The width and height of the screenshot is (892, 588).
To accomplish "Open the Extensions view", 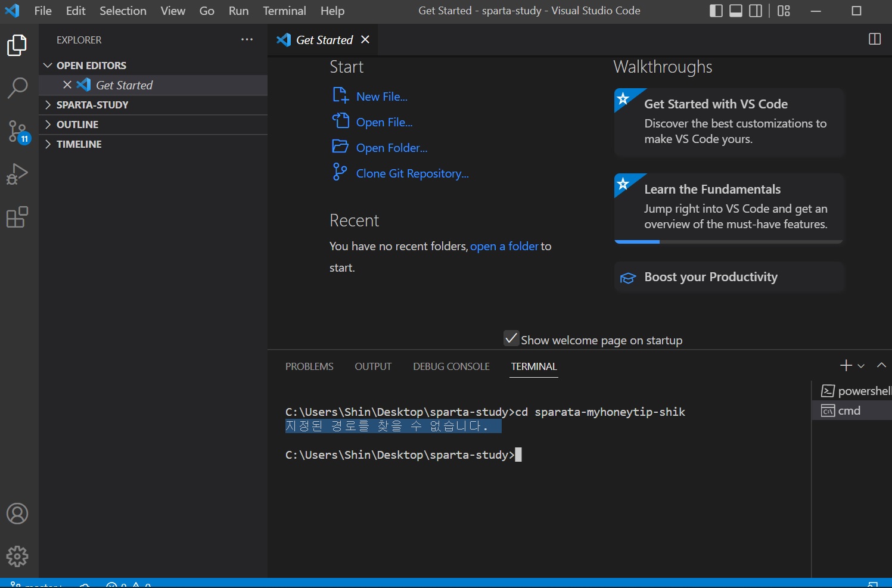I will 17,217.
